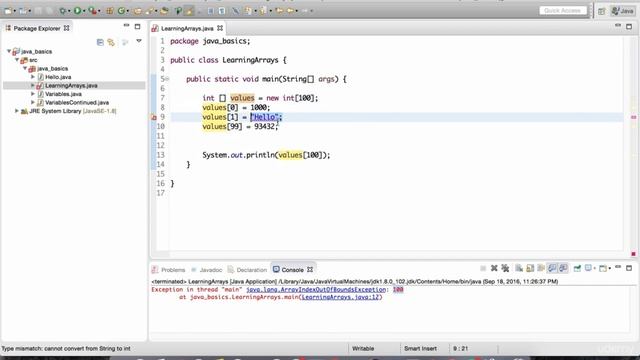640x360 pixels.
Task: Click the green New Java Class icon
Action: click(121, 11)
